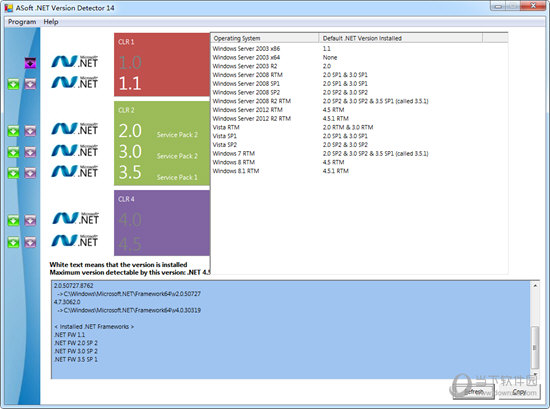550x409 pixels.
Task: Click the '.NET FW 3.5 SP 1' line
Action: click(x=76, y=359)
